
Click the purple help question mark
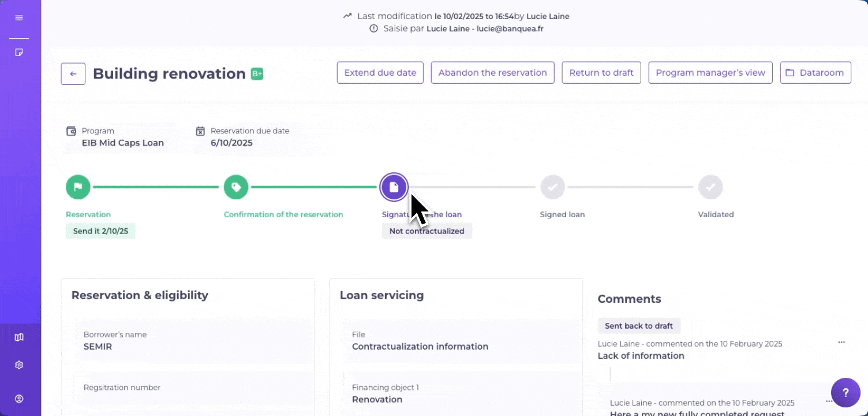845,393
